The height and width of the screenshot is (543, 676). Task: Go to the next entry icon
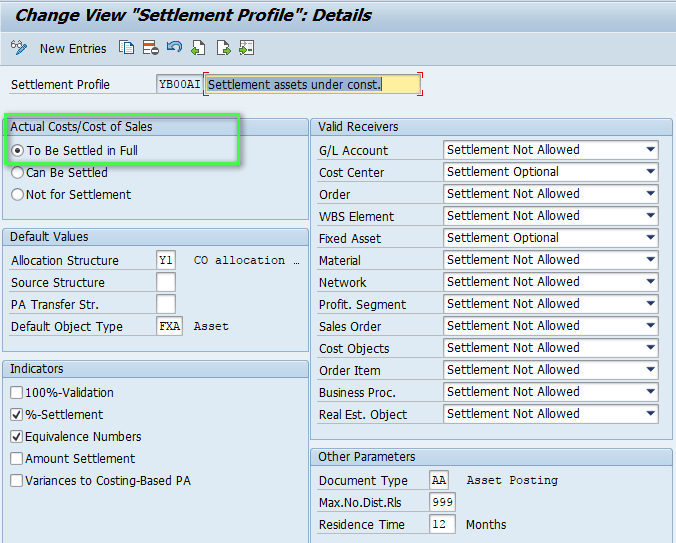coord(223,48)
